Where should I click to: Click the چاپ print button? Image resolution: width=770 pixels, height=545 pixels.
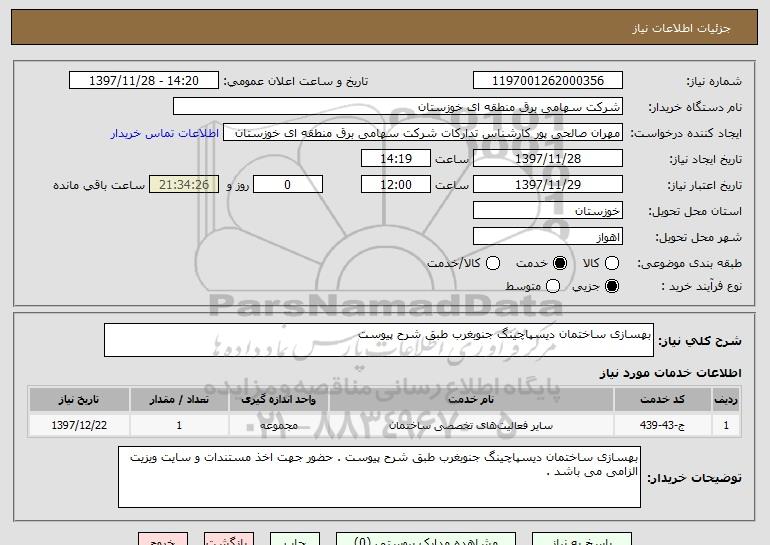[294, 538]
